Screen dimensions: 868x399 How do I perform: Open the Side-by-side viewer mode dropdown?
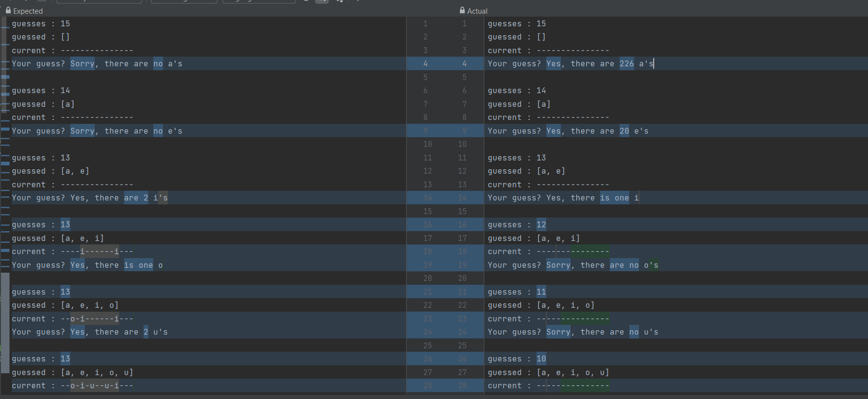[x=99, y=1]
